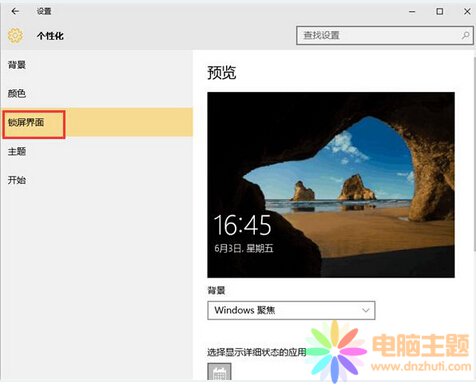The width and height of the screenshot is (476, 389).
Task: Click the 16:45 clock in preview
Action: [242, 225]
